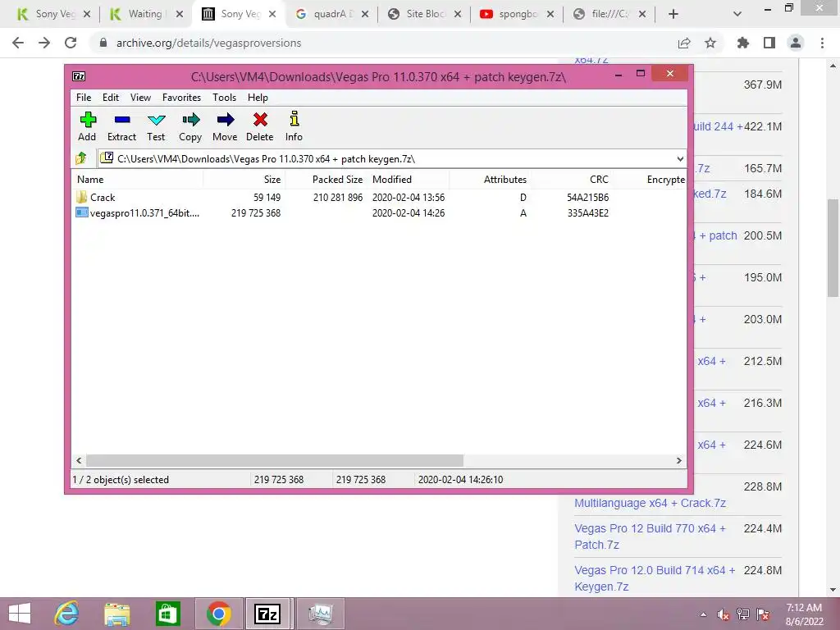
Task: Switch to 7-Zip taskbar button
Action: (267, 614)
